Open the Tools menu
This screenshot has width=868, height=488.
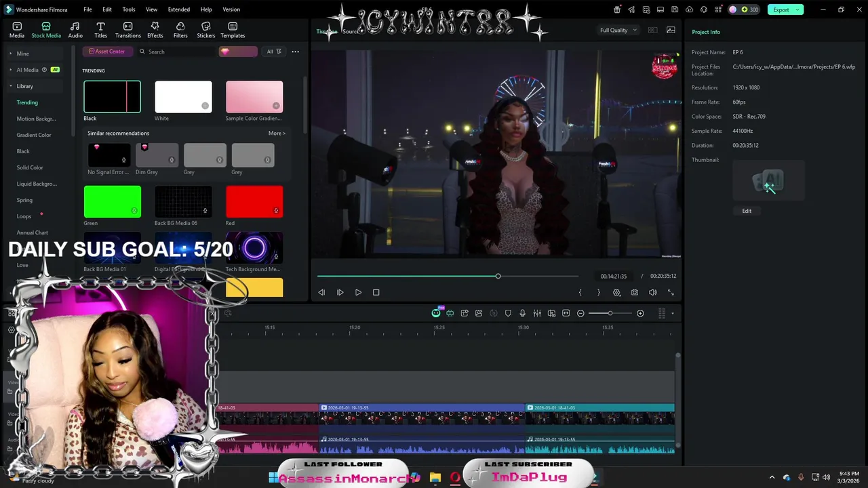coord(129,9)
